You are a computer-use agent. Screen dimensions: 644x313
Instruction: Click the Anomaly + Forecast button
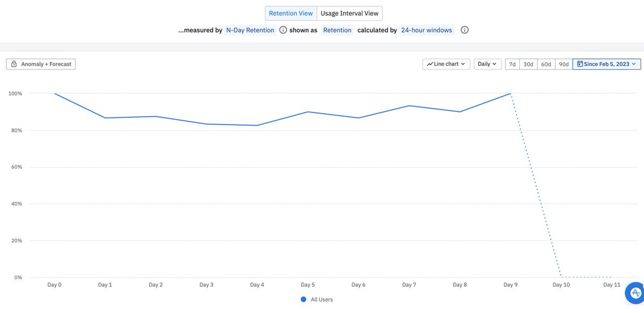[x=41, y=64]
